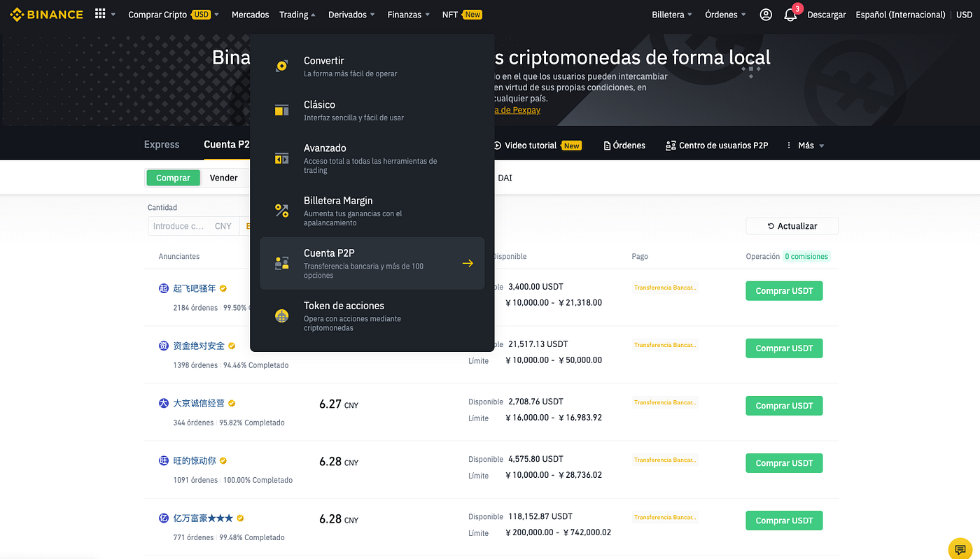Click the Clásico interface icon
Screen dimensions: 980x559
click(282, 110)
